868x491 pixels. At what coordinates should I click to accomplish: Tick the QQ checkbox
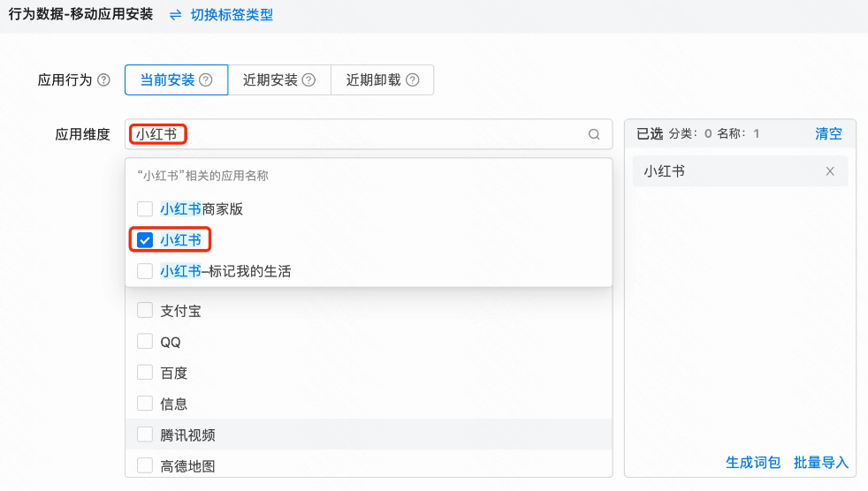tap(145, 342)
